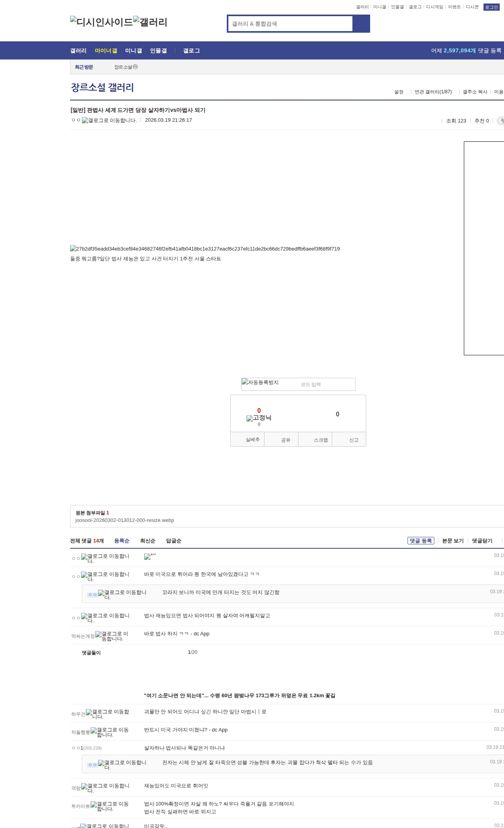Open the post author's 갤로그 icon
Screen dimensions: 504x828
pyautogui.click(x=109, y=121)
